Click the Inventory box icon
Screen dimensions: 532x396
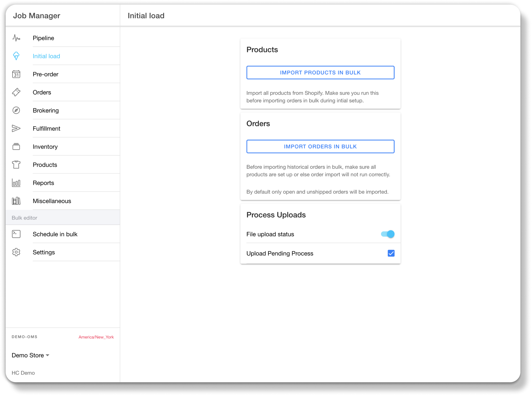16,147
